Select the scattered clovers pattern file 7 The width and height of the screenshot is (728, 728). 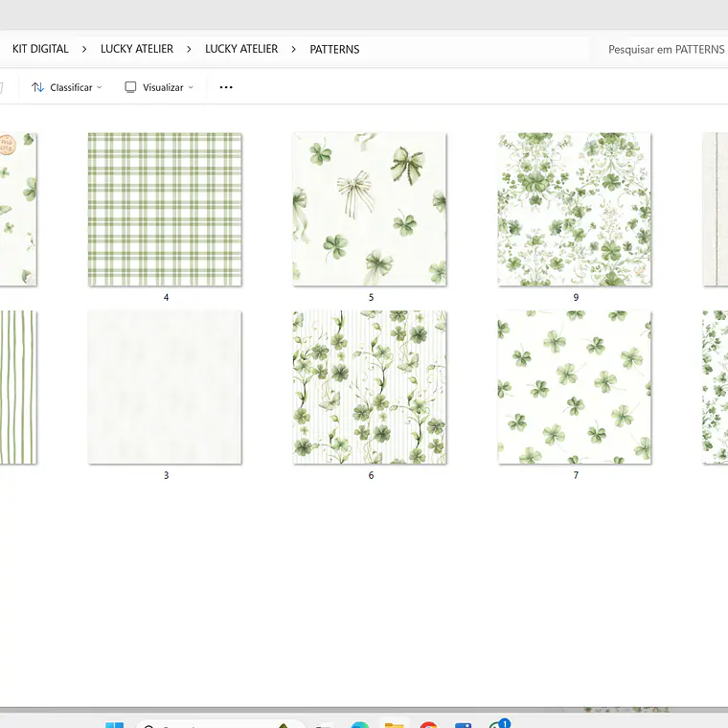575,387
